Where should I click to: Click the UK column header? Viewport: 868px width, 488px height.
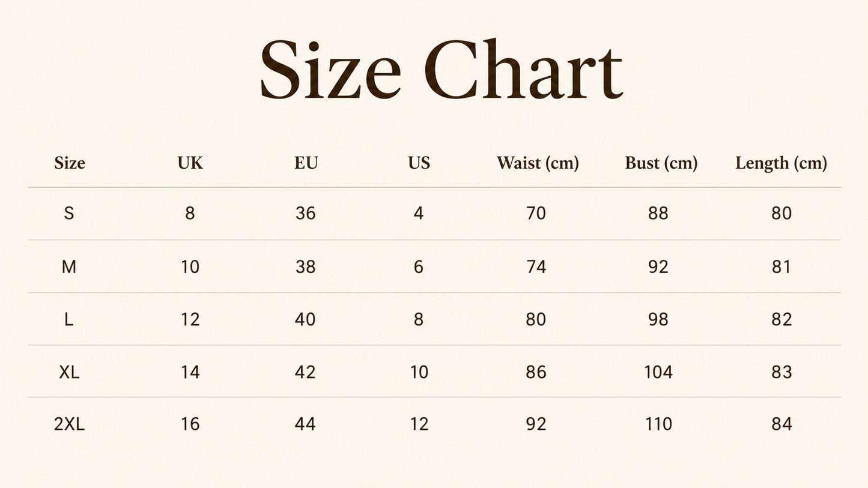190,163
